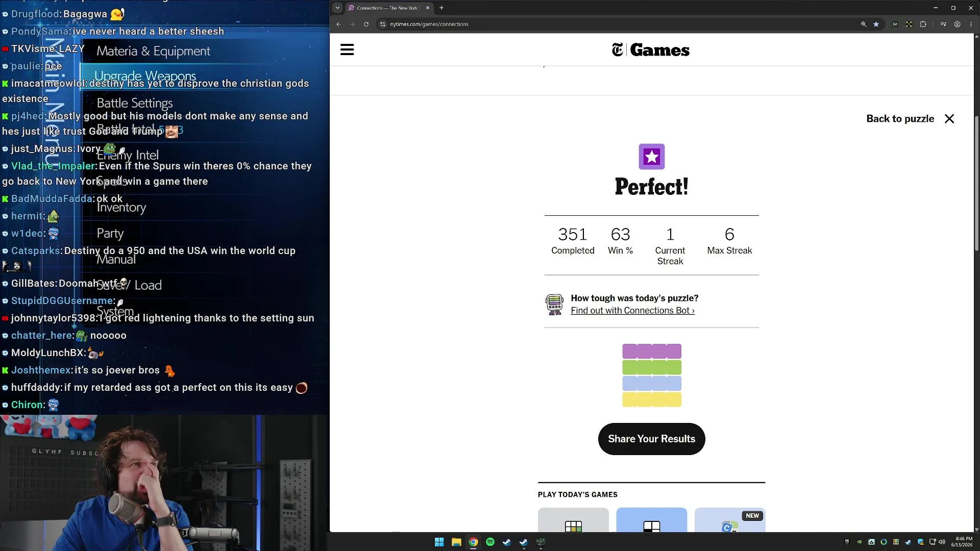View site information in the address bar

[x=383, y=24]
